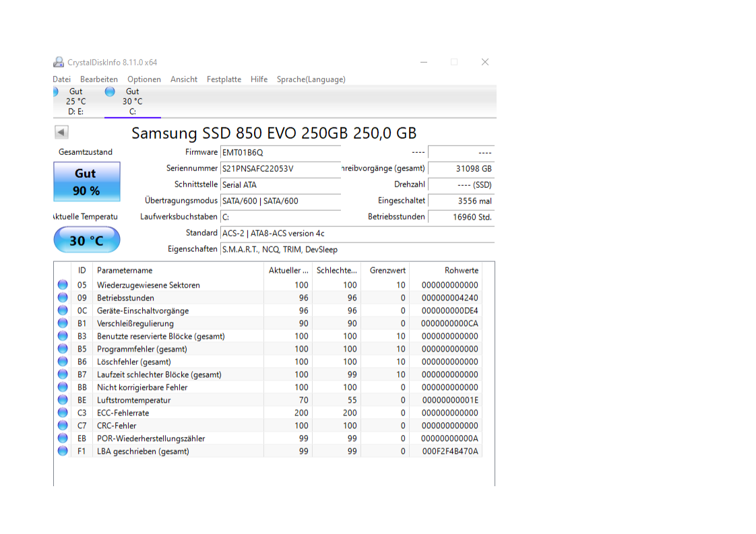
Task: Click the Parametername column header
Action: 179,271
